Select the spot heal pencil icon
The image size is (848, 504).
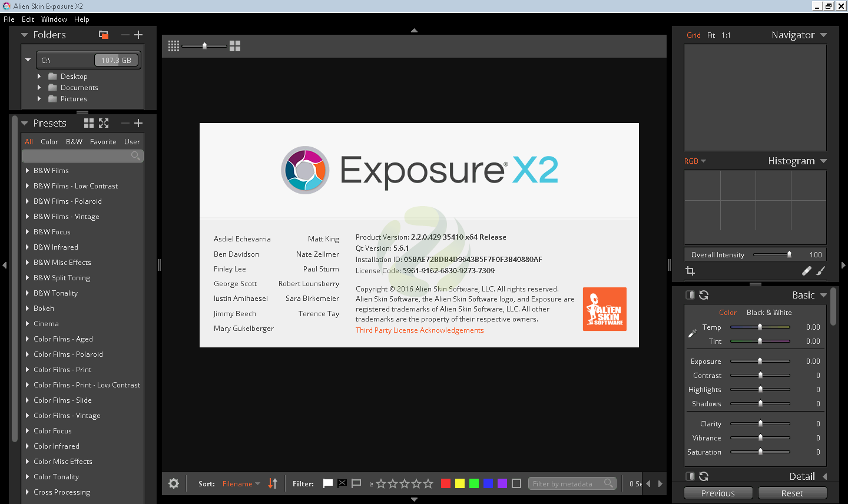click(806, 271)
